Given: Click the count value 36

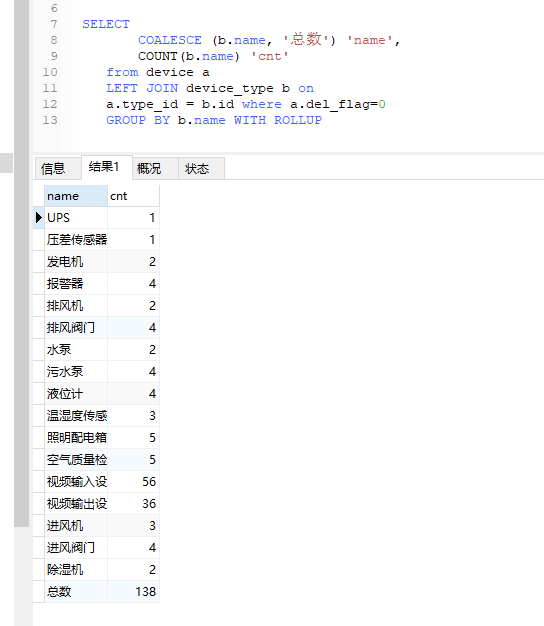Looking at the screenshot, I should click(149, 503).
